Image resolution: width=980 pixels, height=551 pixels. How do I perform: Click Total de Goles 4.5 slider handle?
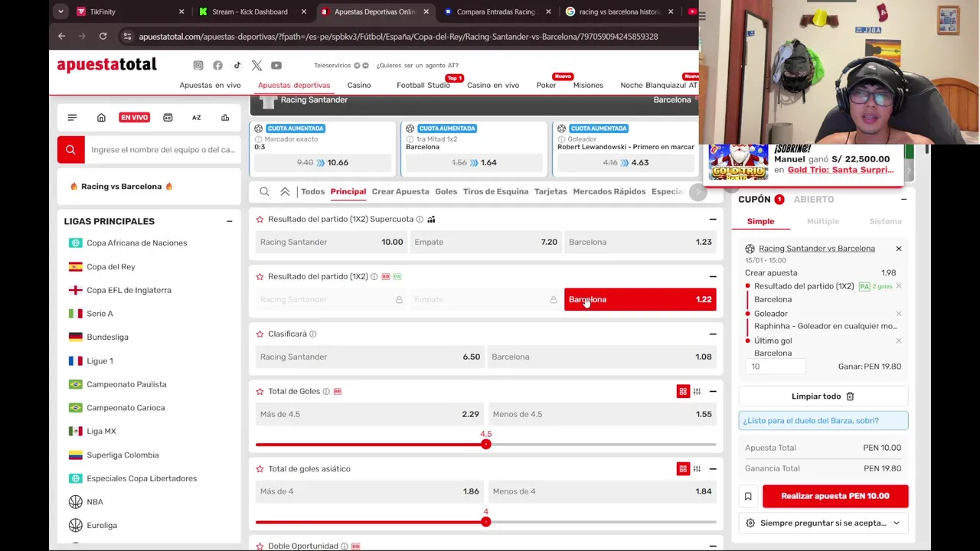pos(485,445)
